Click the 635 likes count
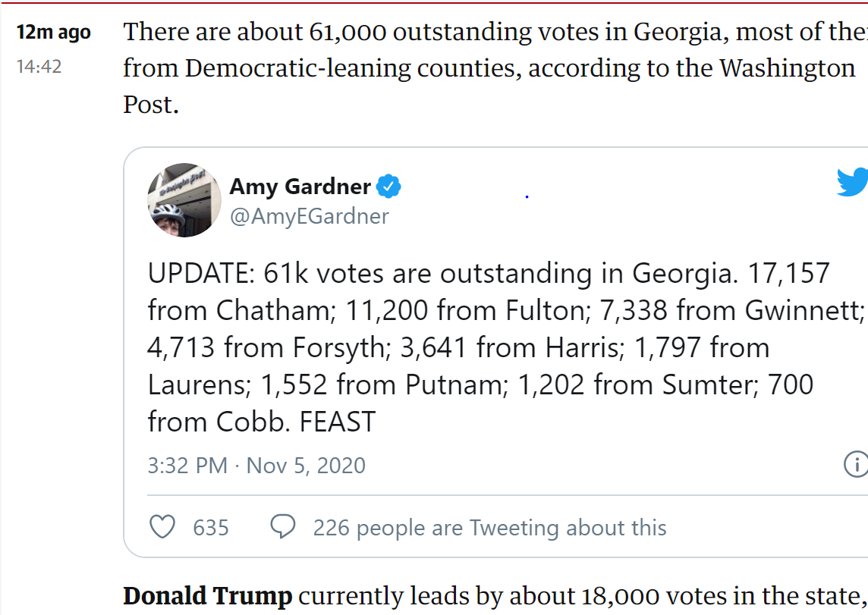Image resolution: width=868 pixels, height=615 pixels. [211, 528]
